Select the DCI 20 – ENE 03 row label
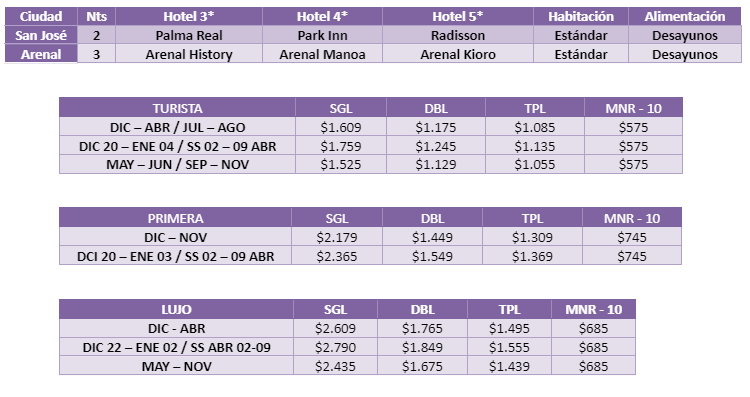 coord(176,256)
